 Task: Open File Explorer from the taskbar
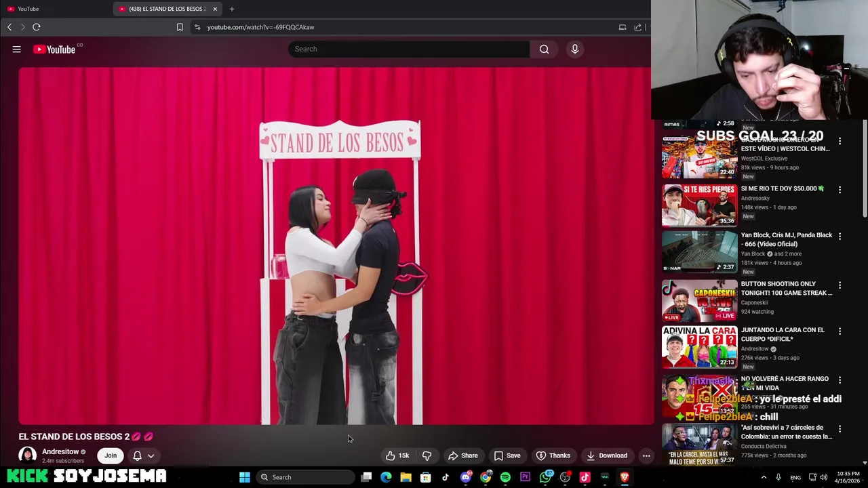point(406,477)
